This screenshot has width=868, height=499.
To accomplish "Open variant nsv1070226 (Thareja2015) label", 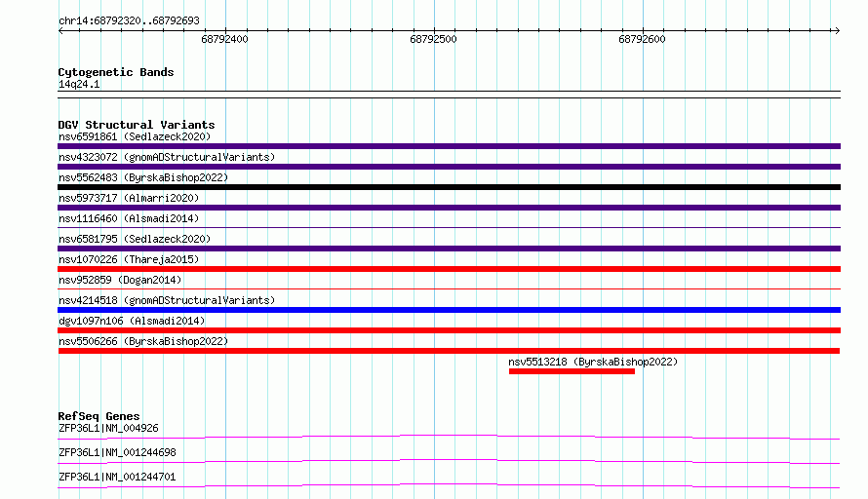I will 129,259.
